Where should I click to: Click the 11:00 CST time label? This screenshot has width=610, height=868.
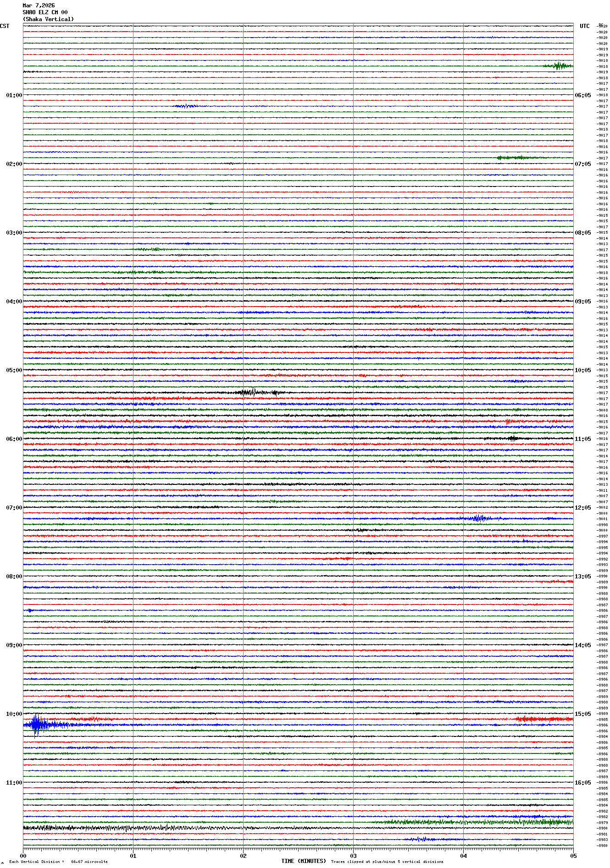pos(14,783)
